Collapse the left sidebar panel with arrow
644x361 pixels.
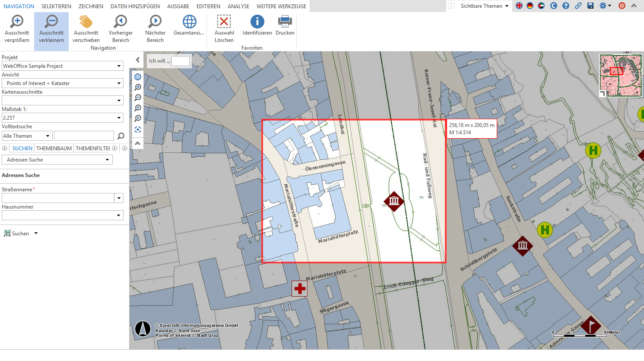[x=137, y=60]
